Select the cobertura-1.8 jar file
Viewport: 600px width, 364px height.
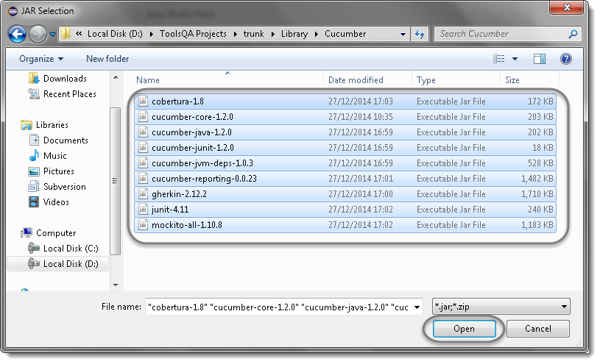[172, 101]
